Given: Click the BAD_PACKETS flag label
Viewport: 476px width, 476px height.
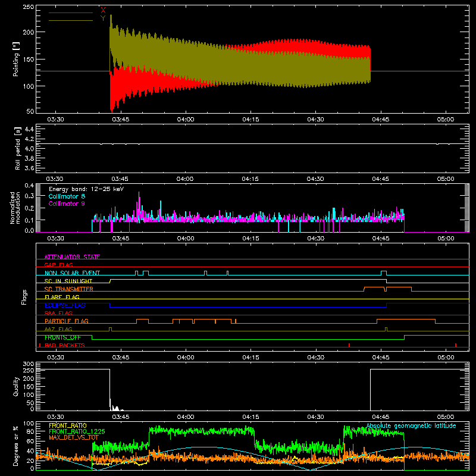Looking at the screenshot, I should 65,345.
